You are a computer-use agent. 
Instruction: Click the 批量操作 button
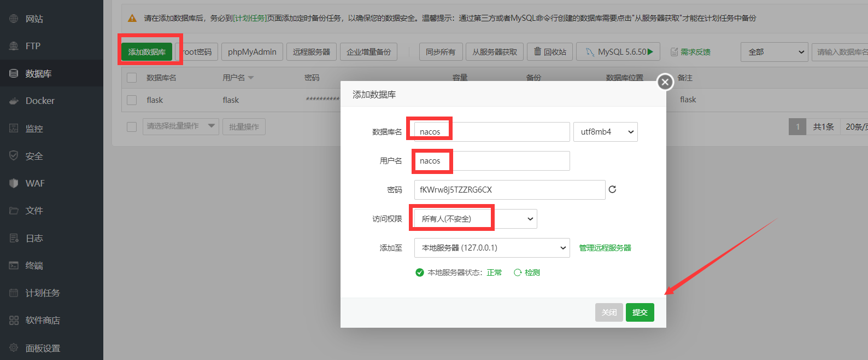pyautogui.click(x=244, y=126)
